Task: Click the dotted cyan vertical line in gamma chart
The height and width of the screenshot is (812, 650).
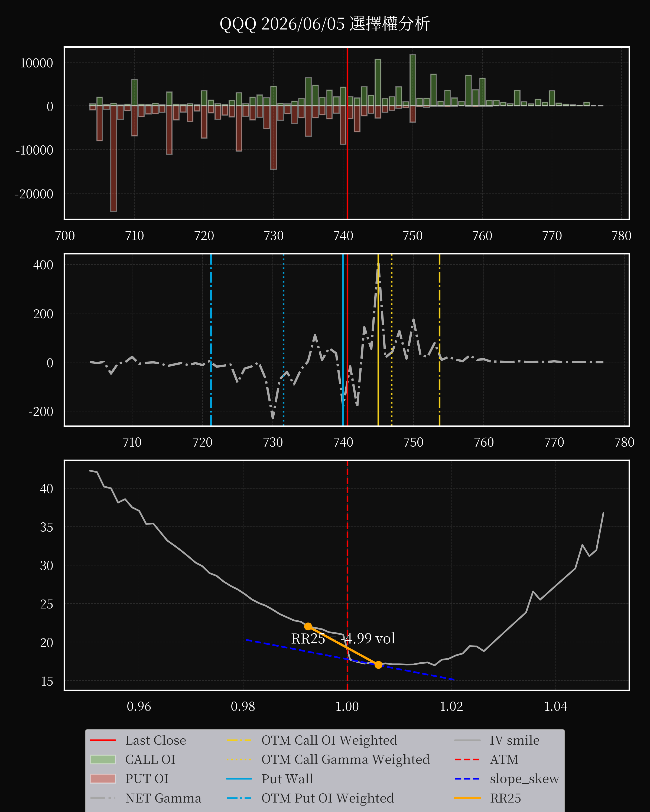Action: click(x=283, y=340)
